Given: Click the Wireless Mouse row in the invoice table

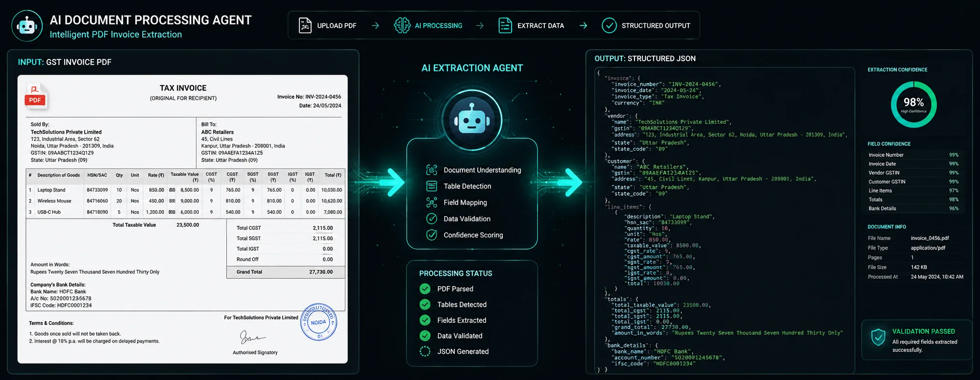Looking at the screenshot, I should pyautogui.click(x=185, y=201).
